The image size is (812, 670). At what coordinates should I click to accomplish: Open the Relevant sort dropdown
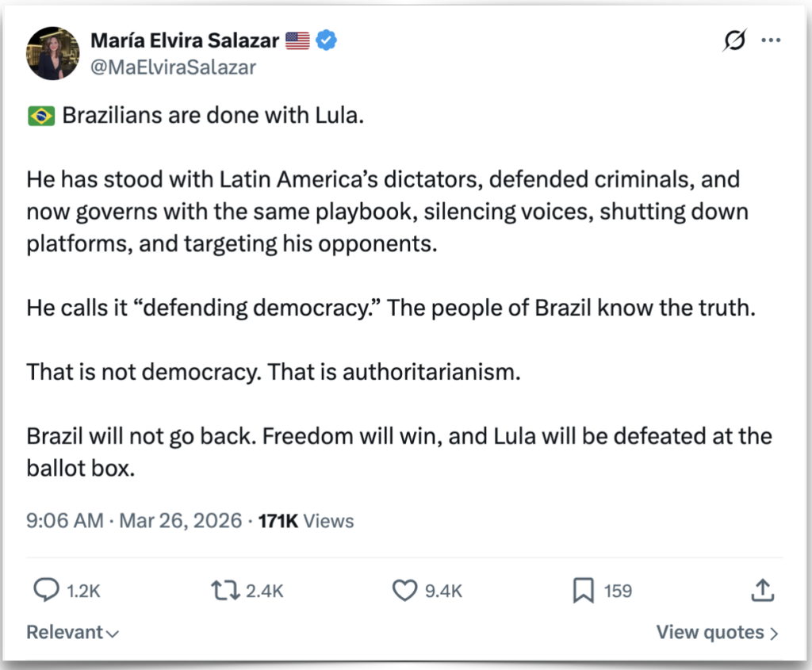pos(72,632)
